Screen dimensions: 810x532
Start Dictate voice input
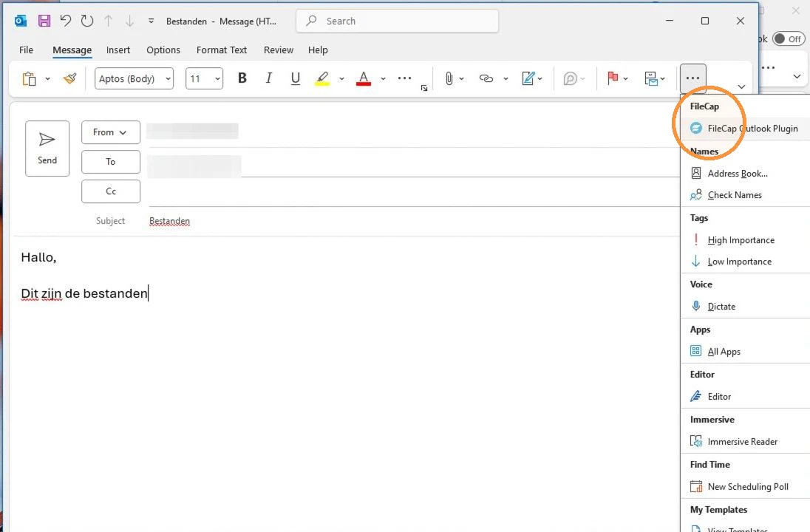click(x=746, y=307)
